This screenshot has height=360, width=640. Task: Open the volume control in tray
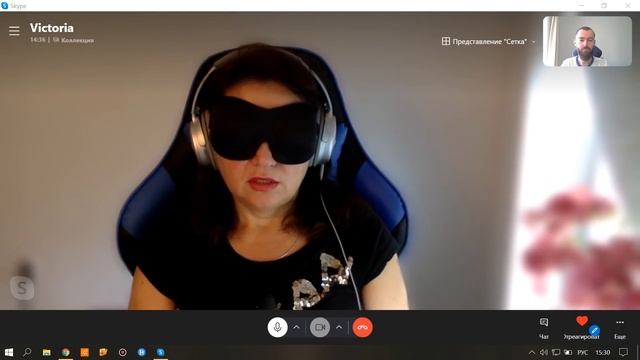544,352
